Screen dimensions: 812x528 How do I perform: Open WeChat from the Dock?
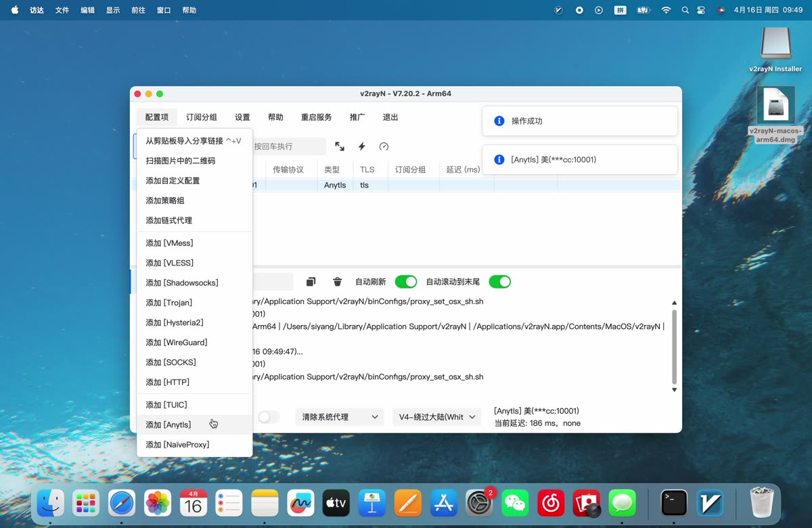pos(515,503)
